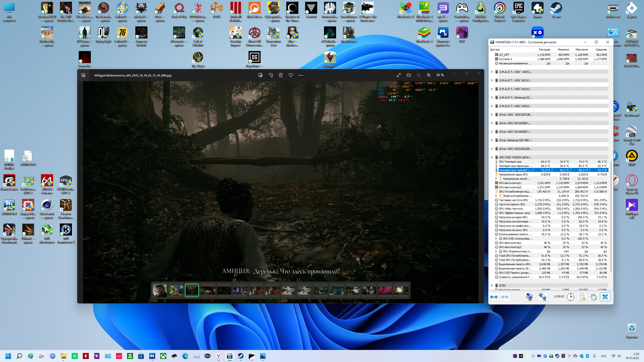Rotate the photo with the rotate icon
The width and height of the screenshot is (644, 362).
click(271, 75)
